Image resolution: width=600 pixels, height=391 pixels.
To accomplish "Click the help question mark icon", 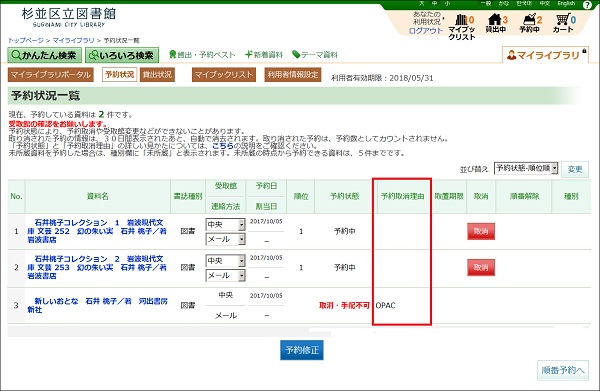I will click(x=587, y=5).
